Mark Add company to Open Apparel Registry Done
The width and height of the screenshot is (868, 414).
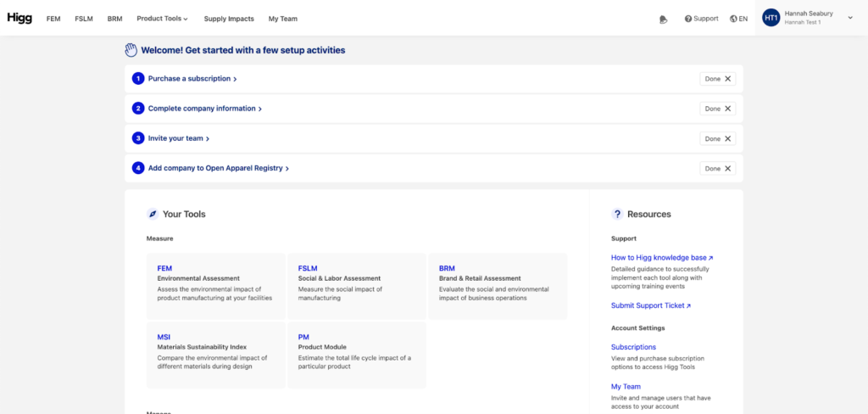point(717,169)
